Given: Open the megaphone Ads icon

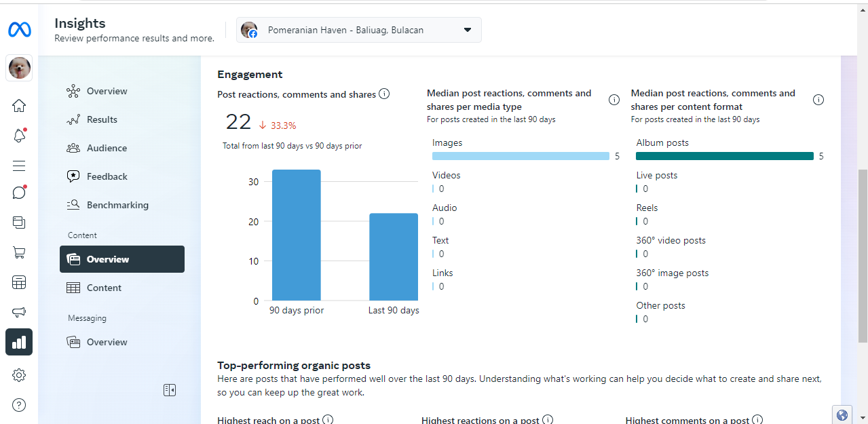Looking at the screenshot, I should [x=19, y=312].
